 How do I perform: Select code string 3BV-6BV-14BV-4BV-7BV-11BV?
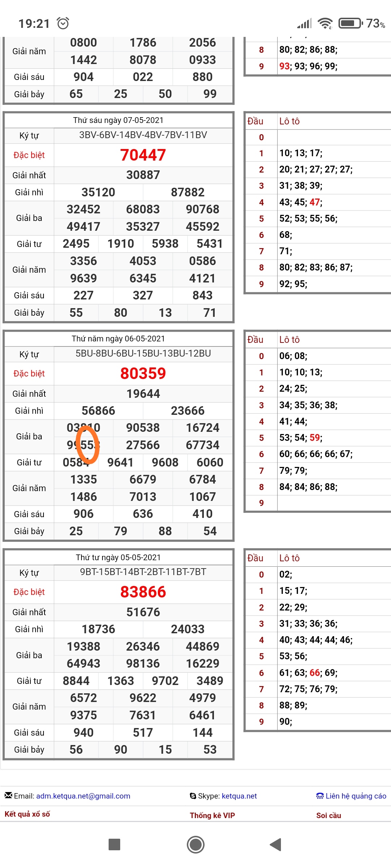click(143, 135)
